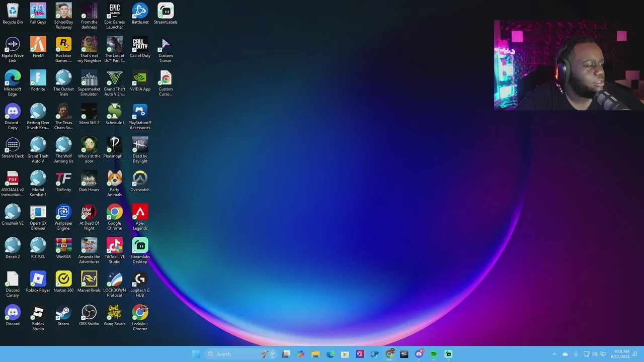Select the LOCKDOWN Protocol icon
644x362 pixels.
tap(115, 285)
